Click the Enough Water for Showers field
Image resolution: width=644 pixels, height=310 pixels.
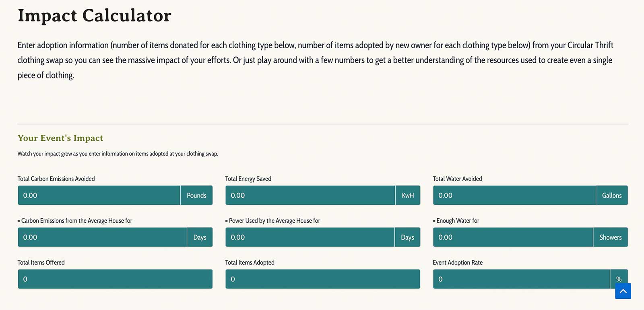513,237
